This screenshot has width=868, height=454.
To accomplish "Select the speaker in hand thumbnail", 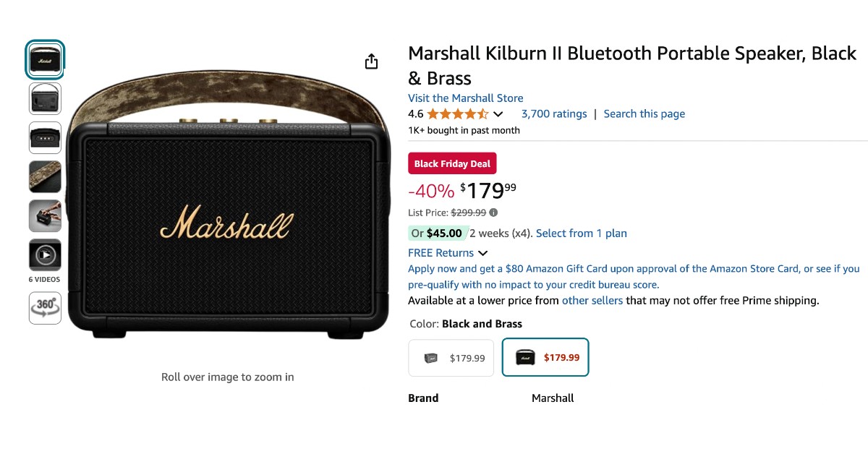I will (x=45, y=215).
